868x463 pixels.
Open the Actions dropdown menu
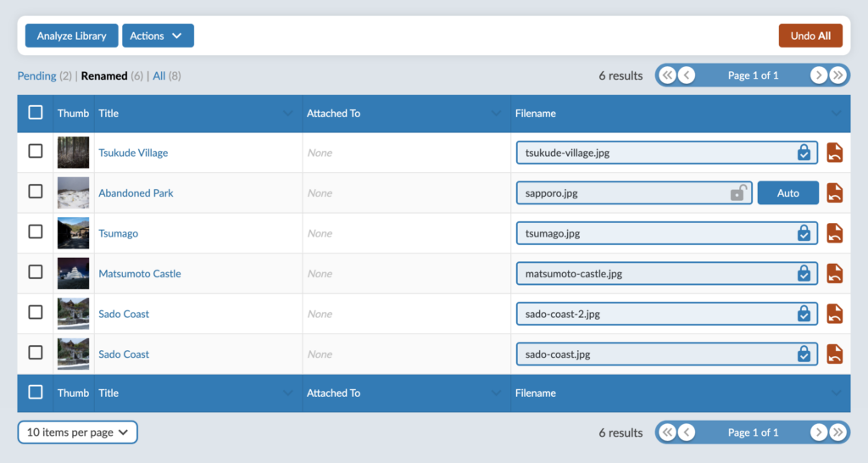158,36
